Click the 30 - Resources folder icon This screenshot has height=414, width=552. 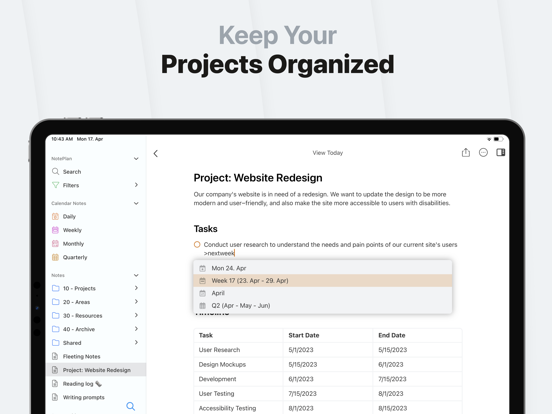pyautogui.click(x=56, y=315)
